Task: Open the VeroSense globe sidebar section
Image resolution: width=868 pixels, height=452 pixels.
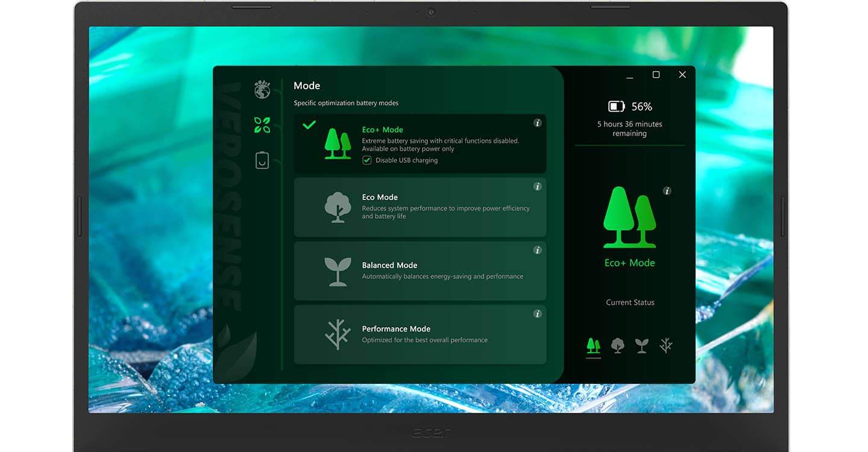Action: click(x=262, y=89)
